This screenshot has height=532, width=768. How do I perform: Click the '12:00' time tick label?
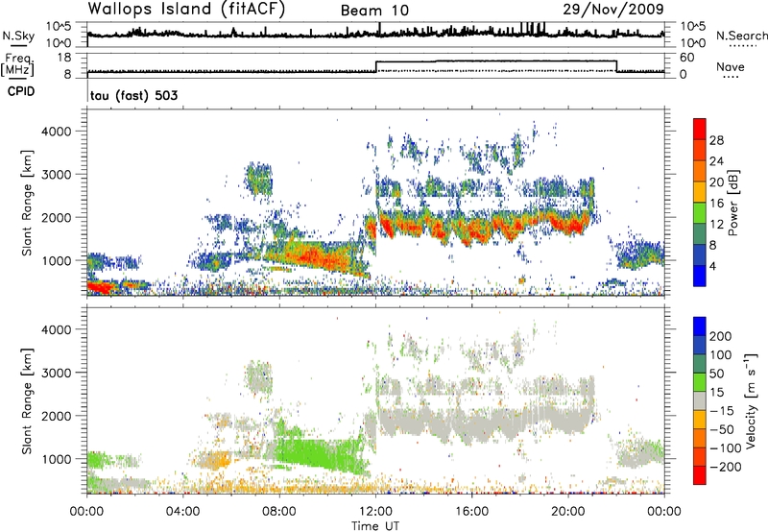pyautogui.click(x=375, y=512)
